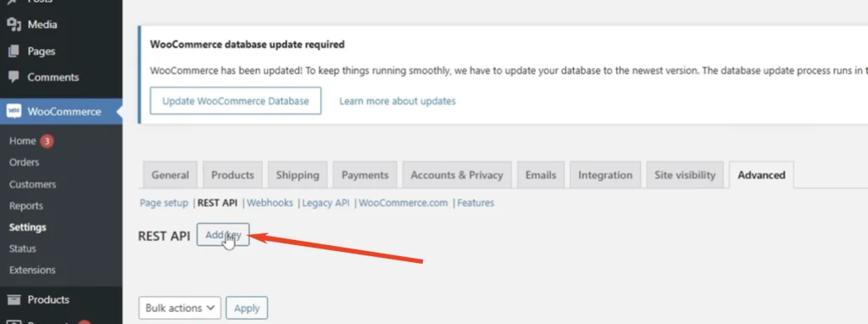Click the Pages sidebar icon
868x324 pixels.
[14, 51]
